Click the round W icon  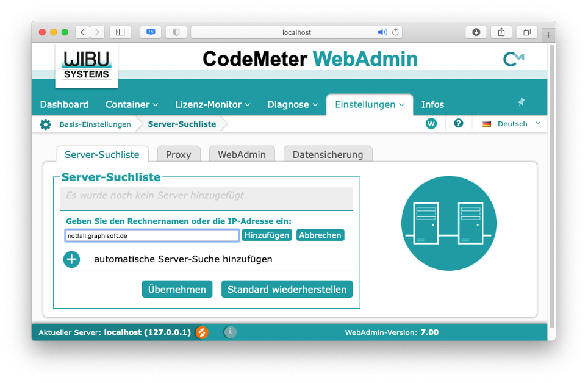click(431, 123)
